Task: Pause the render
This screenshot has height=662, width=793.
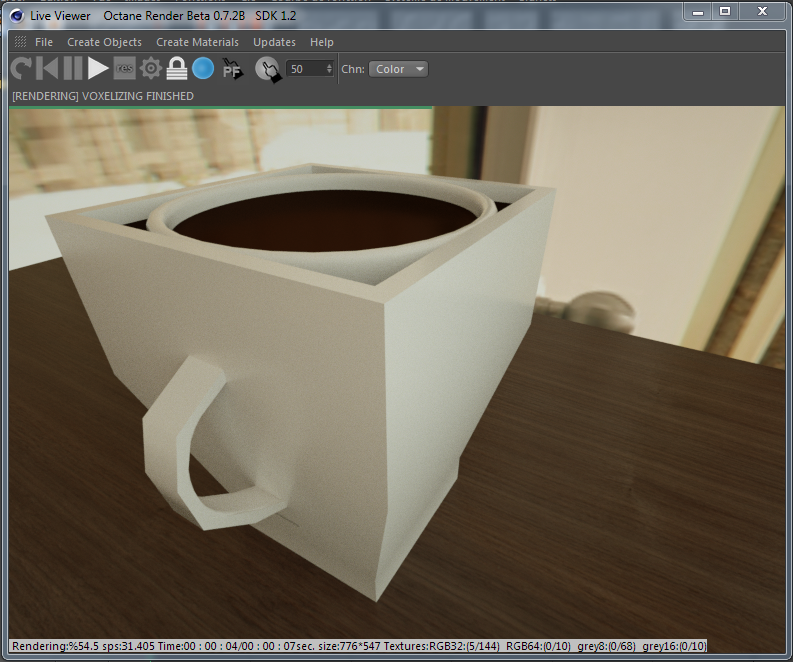Action: click(72, 69)
